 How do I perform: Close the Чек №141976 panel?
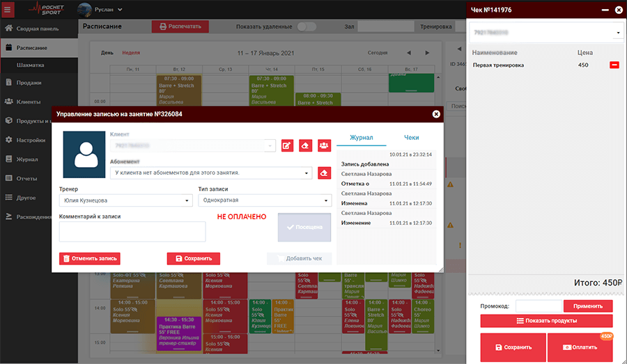pos(619,10)
